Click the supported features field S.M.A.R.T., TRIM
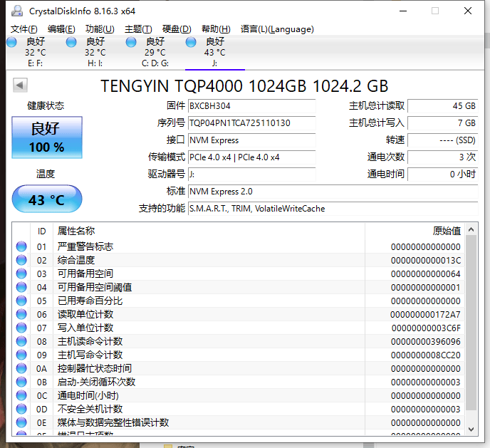The image size is (490, 448). 333,209
